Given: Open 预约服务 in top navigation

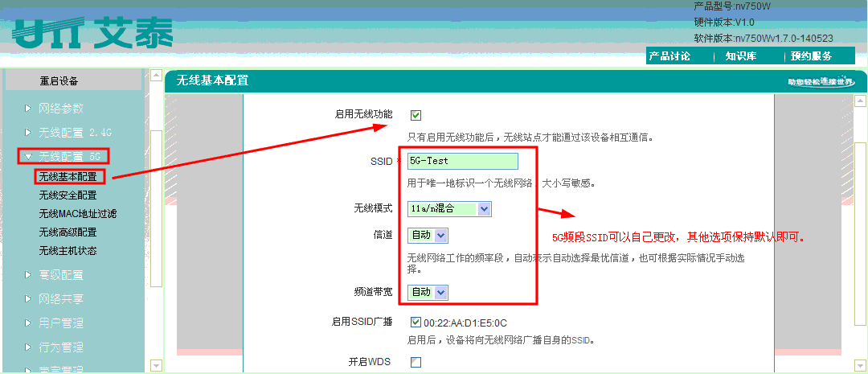Looking at the screenshot, I should (x=811, y=56).
